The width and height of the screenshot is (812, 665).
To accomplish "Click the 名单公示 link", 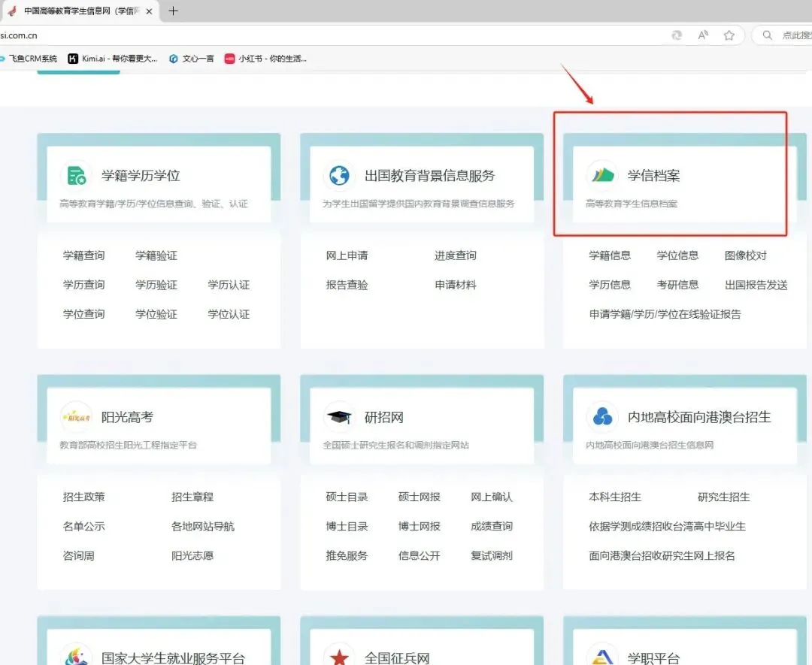I will [84, 526].
